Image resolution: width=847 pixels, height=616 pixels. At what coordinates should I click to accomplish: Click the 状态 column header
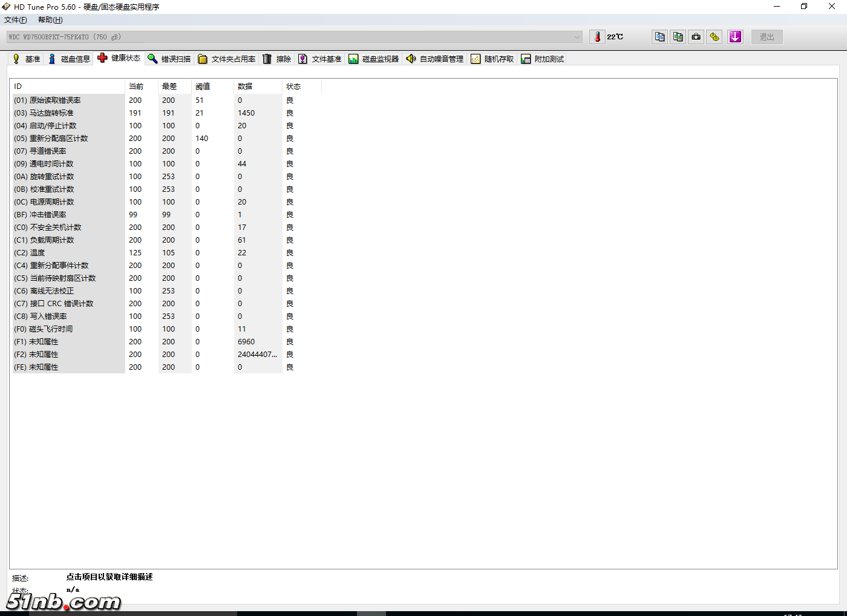click(x=293, y=87)
